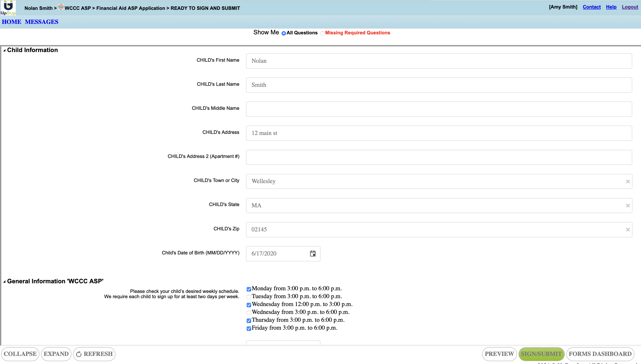Select Missing Required Questions radio option
Screen dimensions: 641x364
coord(322,33)
